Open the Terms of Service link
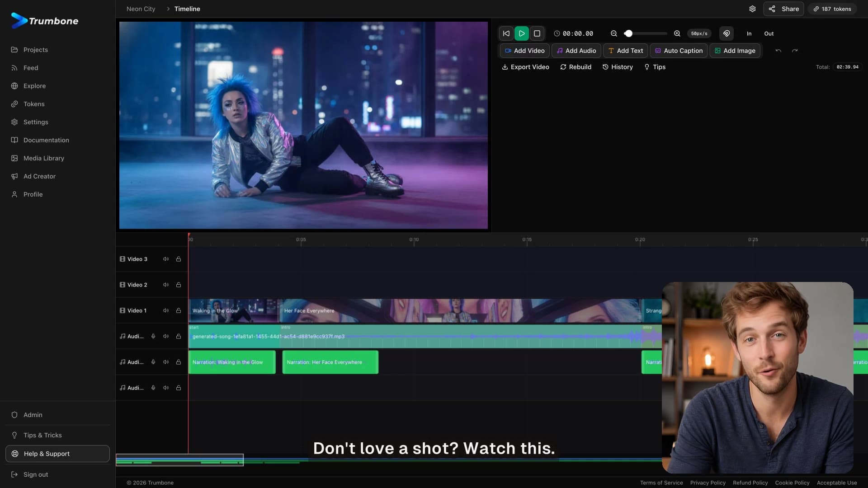The width and height of the screenshot is (868, 488). 661,483
